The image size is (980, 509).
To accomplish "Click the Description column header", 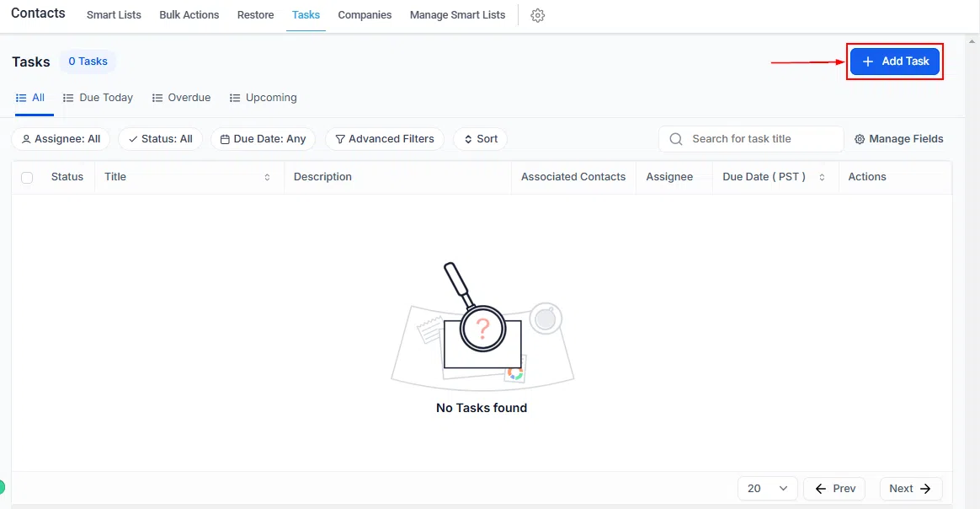I will pos(322,177).
